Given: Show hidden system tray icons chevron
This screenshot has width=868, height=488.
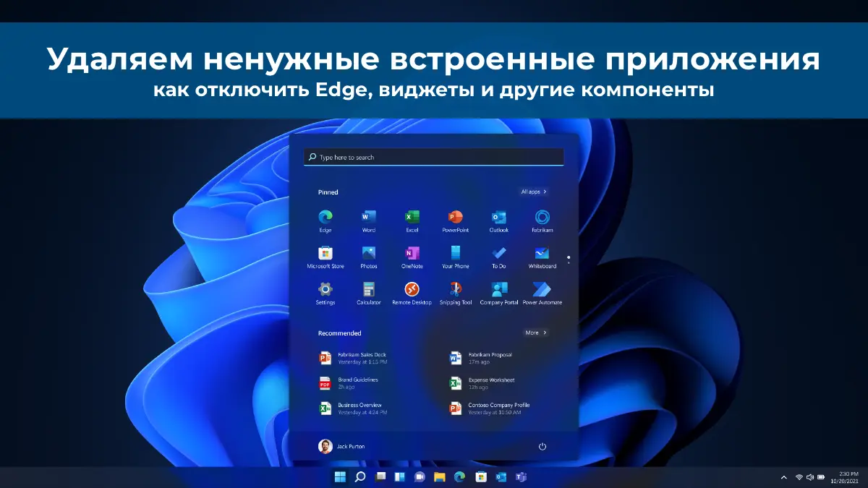Looking at the screenshot, I should tap(784, 477).
